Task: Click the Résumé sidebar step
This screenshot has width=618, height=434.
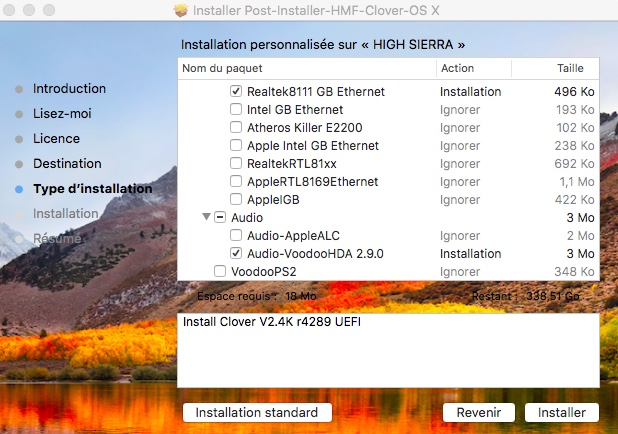Action: 57,238
